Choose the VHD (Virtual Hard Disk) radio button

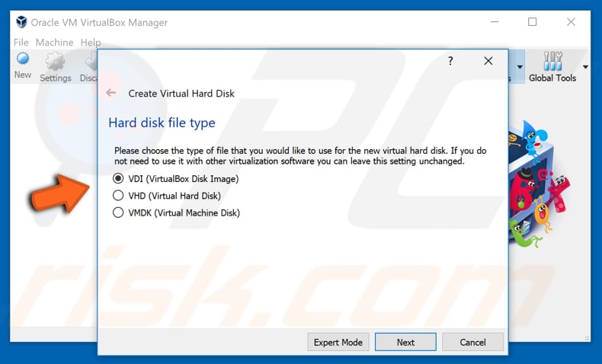pos(118,196)
